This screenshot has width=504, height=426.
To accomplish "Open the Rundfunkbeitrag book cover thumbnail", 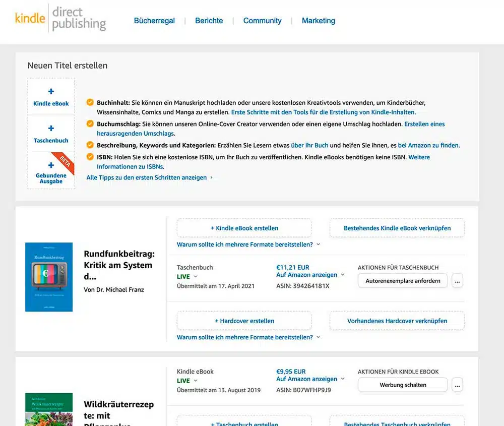I will coord(49,277).
